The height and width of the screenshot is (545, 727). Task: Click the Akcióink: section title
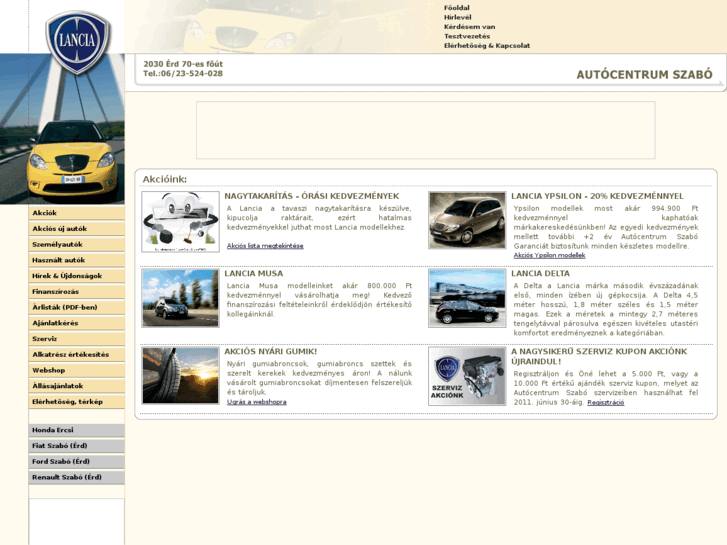[x=165, y=179]
